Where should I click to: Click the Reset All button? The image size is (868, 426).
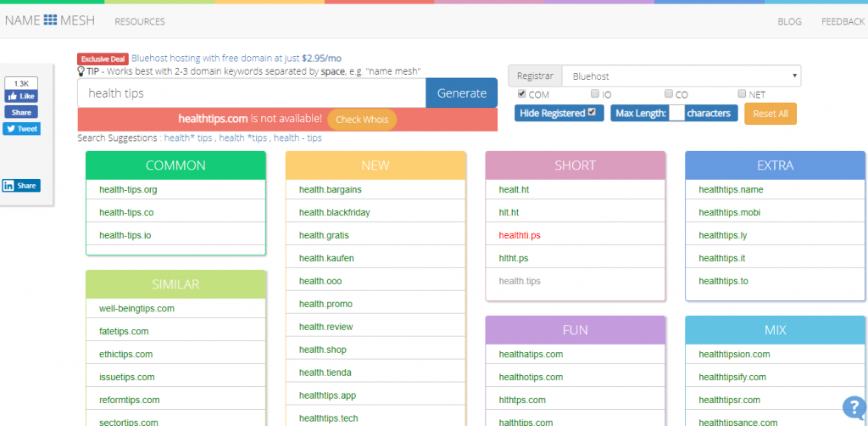770,114
